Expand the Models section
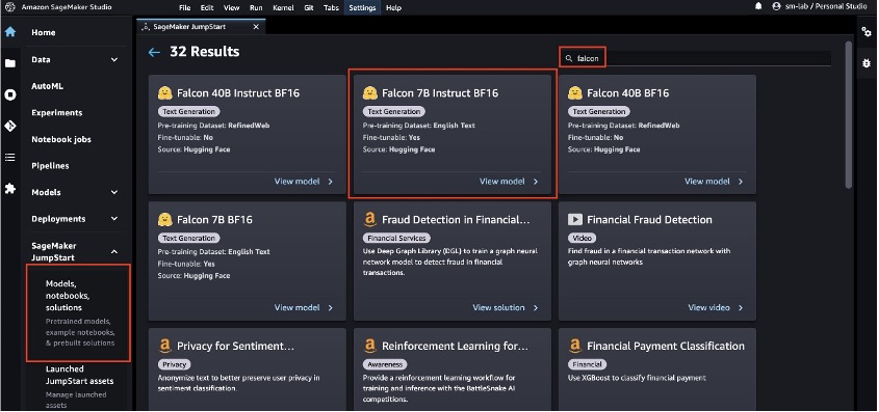The height and width of the screenshot is (412, 879). (114, 192)
